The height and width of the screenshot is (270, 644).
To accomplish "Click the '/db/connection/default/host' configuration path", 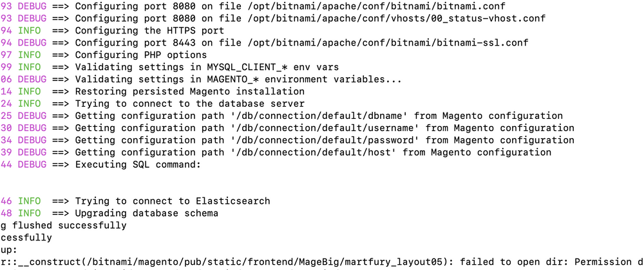I will pyautogui.click(x=314, y=153).
